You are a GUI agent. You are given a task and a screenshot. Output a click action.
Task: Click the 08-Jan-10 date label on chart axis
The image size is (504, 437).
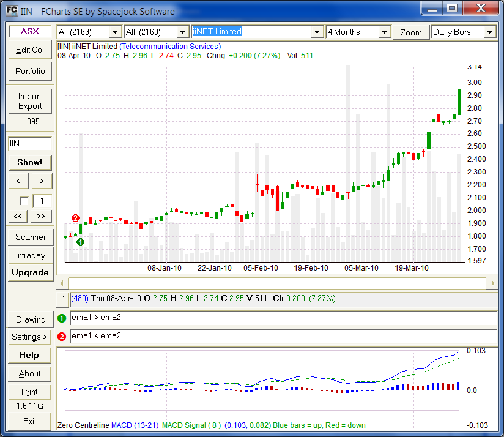pos(165,268)
